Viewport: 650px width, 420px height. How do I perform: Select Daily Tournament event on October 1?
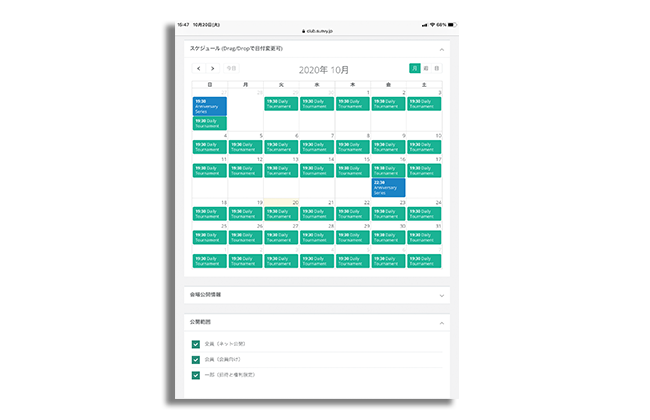point(352,103)
